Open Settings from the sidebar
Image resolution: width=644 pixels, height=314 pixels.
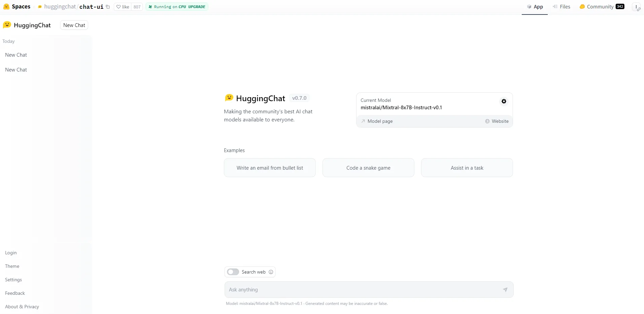pyautogui.click(x=14, y=280)
